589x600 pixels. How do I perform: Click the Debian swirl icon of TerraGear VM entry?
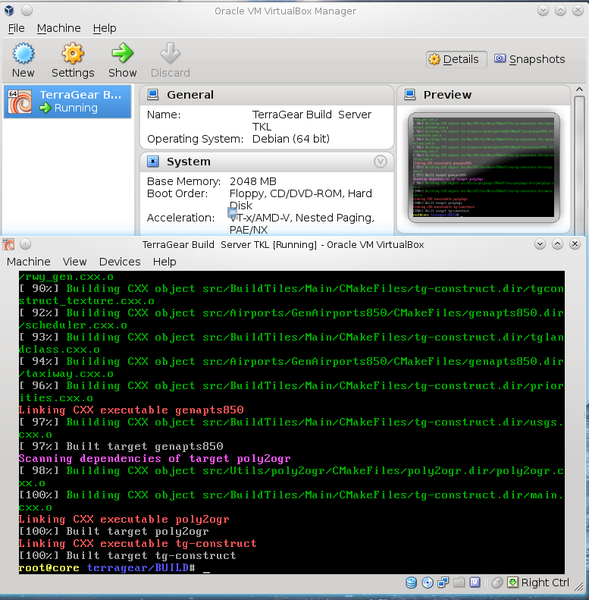(20, 101)
